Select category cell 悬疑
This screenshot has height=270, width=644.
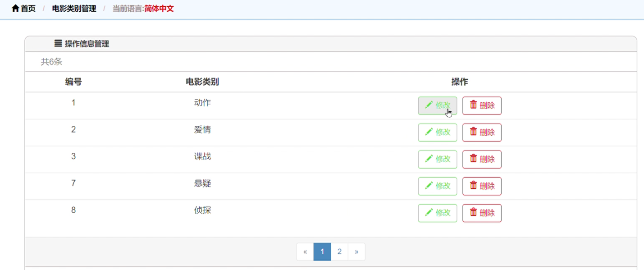[202, 183]
